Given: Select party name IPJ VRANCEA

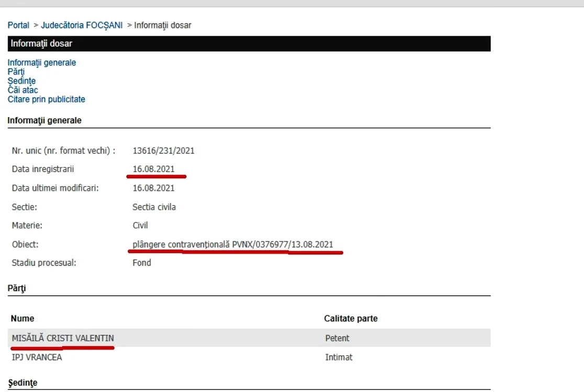Looking at the screenshot, I should 37,357.
